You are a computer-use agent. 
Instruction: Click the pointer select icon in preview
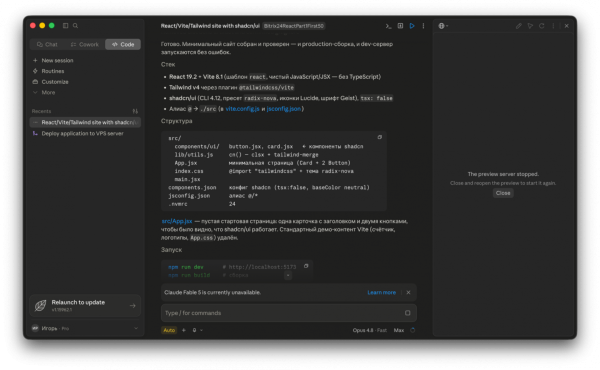tap(530, 26)
